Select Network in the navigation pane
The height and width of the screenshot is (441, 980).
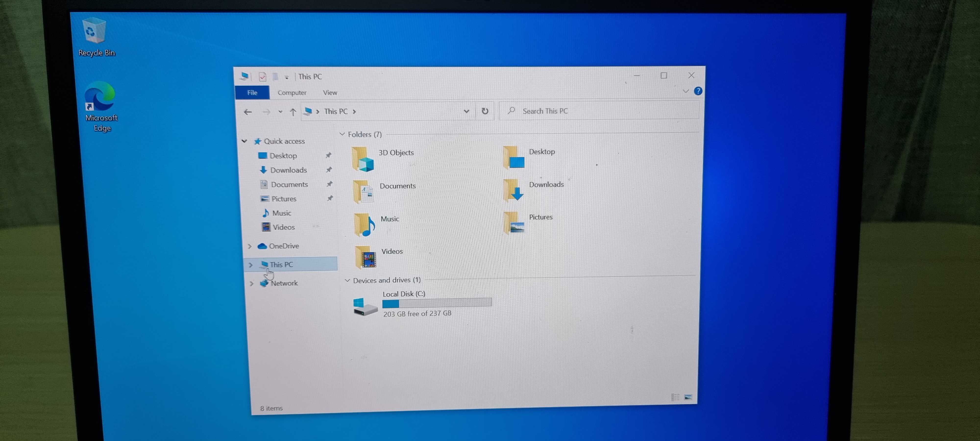[x=284, y=283]
